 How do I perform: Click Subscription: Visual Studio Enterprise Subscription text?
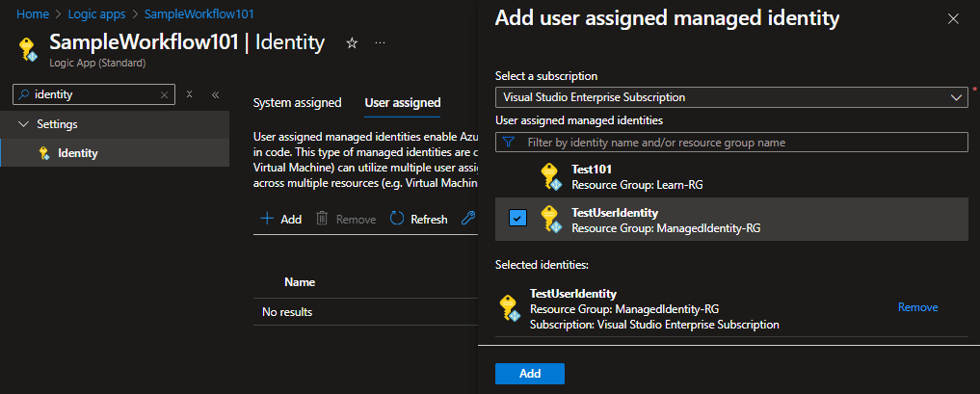pyautogui.click(x=654, y=325)
